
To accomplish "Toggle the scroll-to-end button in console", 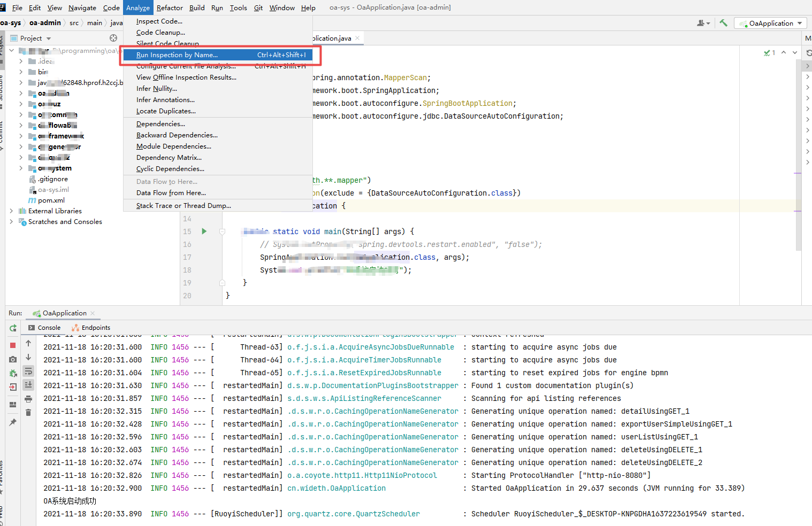I will (x=28, y=384).
